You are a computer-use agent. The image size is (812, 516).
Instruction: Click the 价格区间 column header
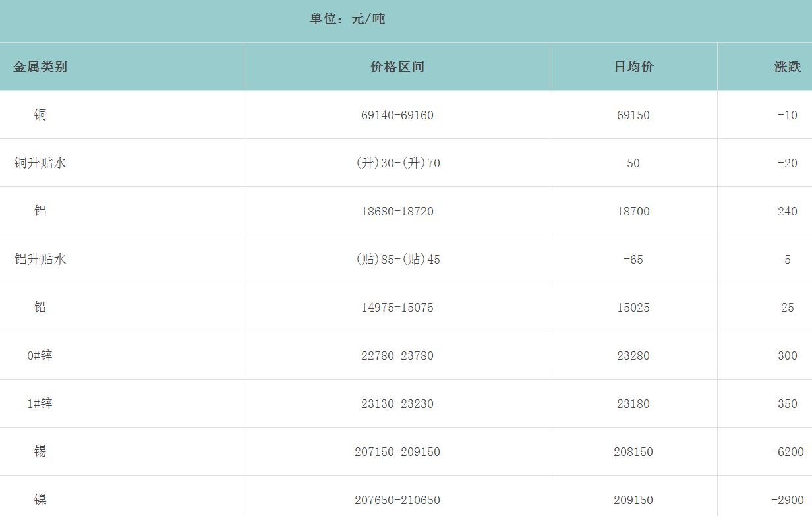397,67
